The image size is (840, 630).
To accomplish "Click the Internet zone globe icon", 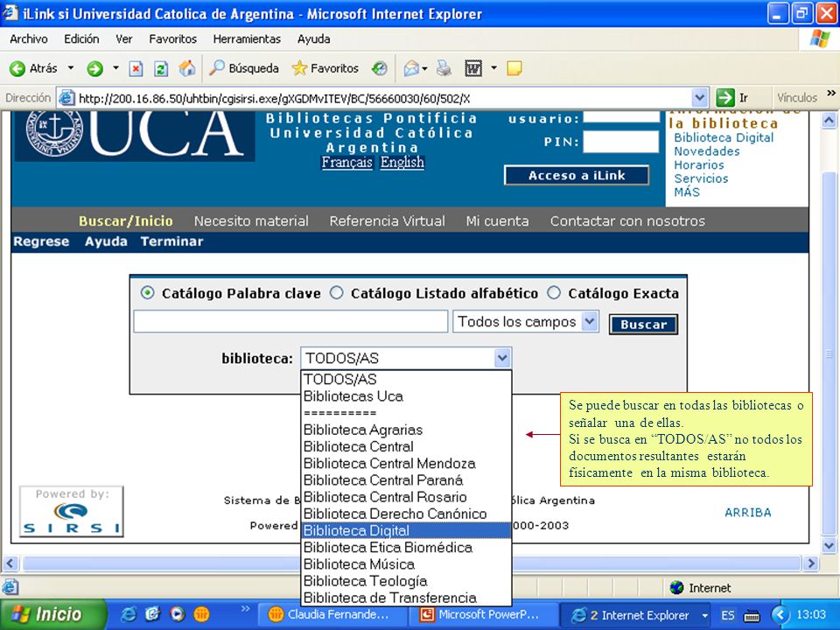I will point(676,588).
